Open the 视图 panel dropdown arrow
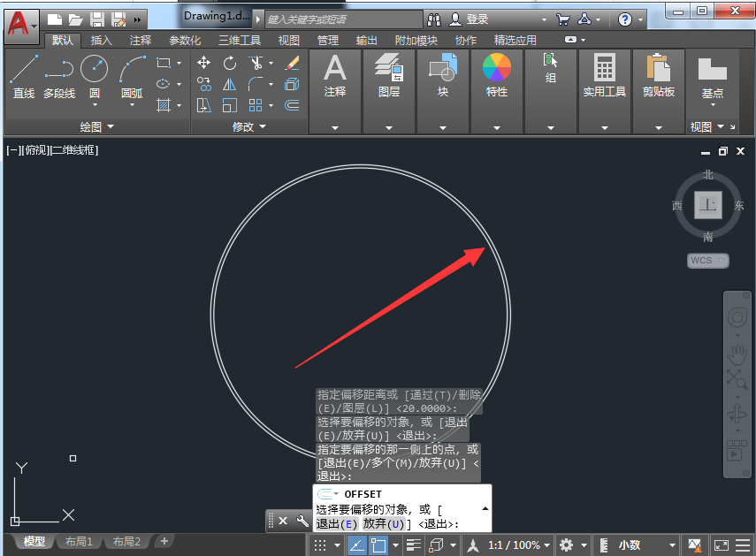The width and height of the screenshot is (756, 556). click(721, 126)
